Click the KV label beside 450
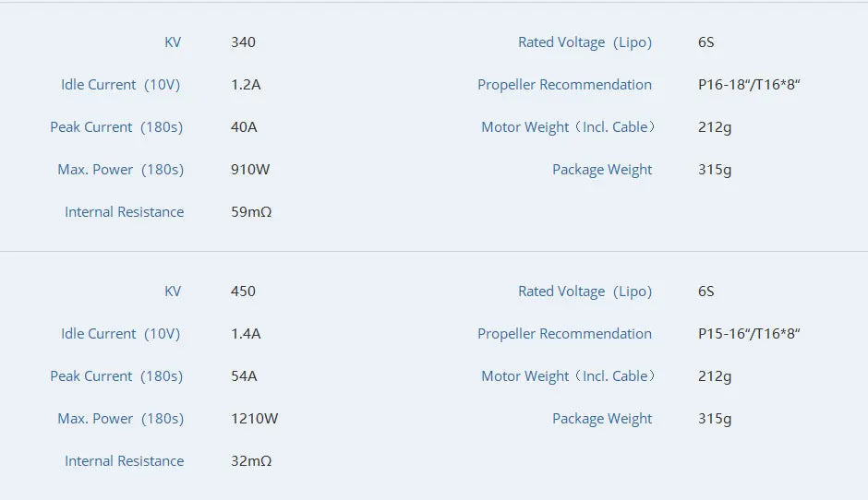Image resolution: width=868 pixels, height=500 pixels. click(173, 292)
